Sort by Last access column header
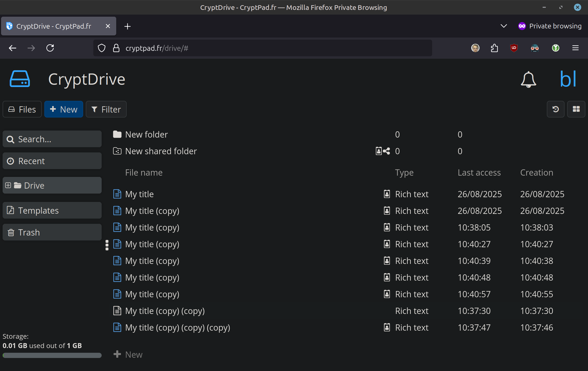Viewport: 588px width, 371px height. click(x=479, y=172)
